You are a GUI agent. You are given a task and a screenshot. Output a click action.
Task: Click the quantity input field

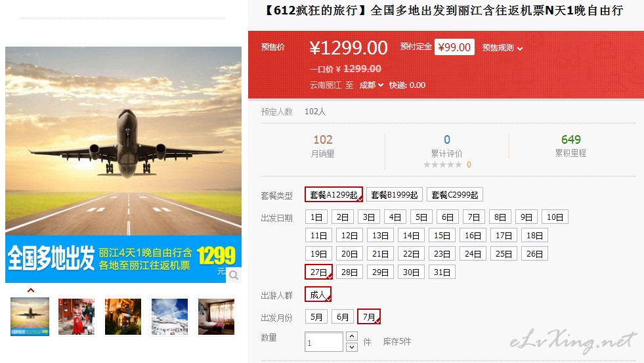click(x=324, y=341)
